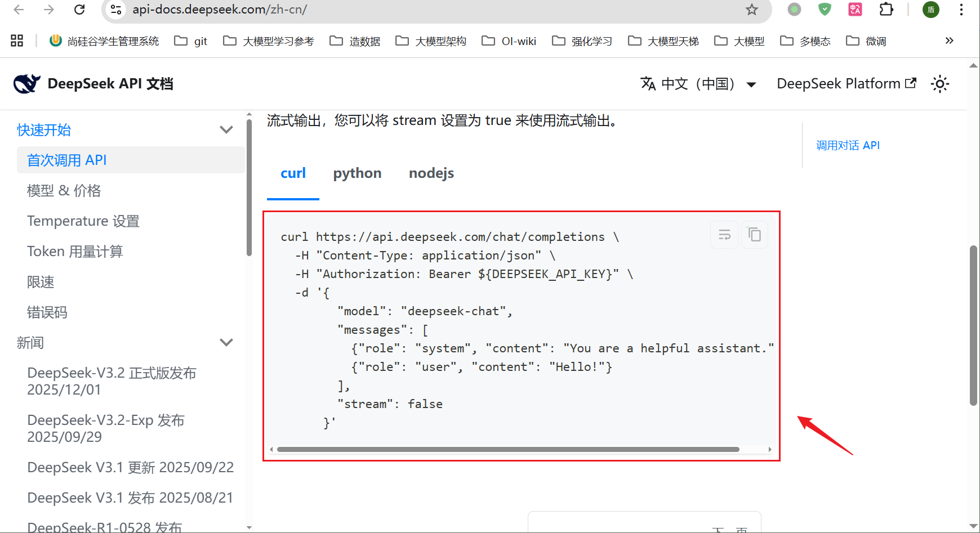The width and height of the screenshot is (980, 533).
Task: Open the green shield extension
Action: coord(825,10)
